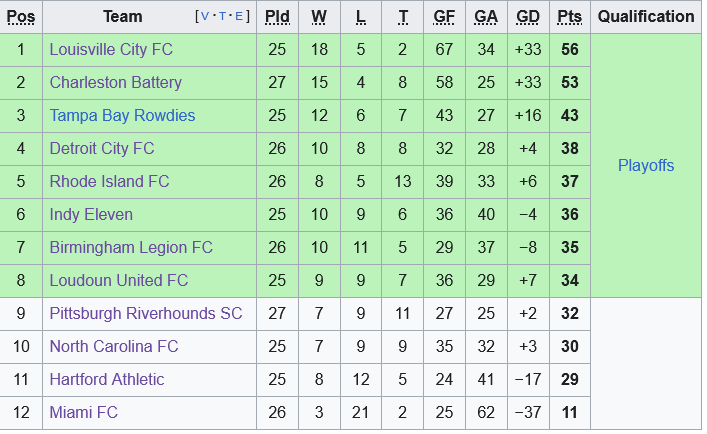
Task: Open the Indy Eleven team link
Action: [91, 214]
